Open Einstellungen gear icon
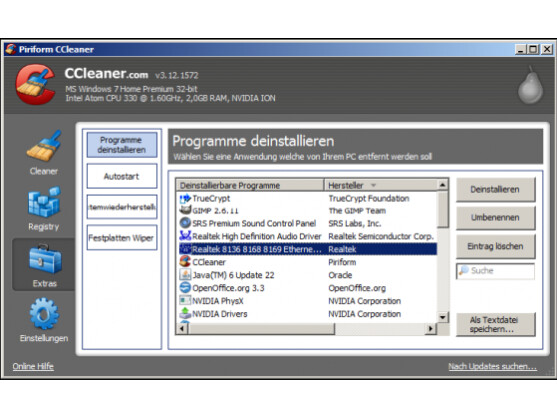The width and height of the screenshot is (557, 418). [x=44, y=314]
